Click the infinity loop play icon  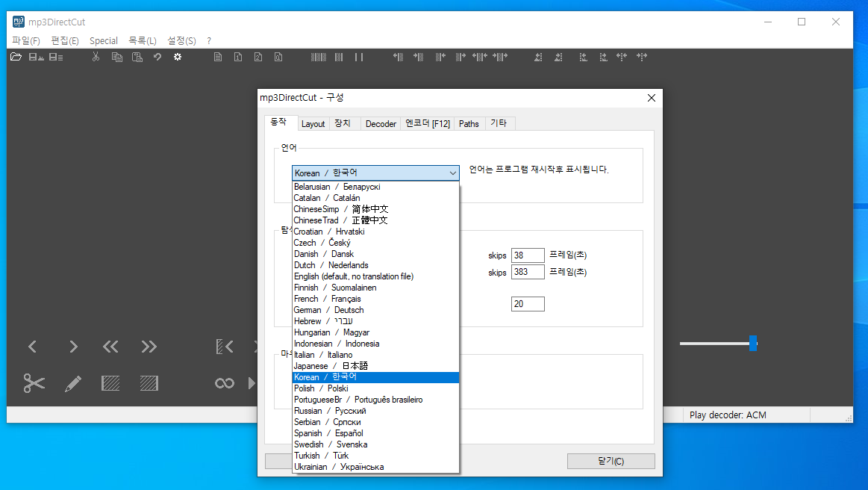tap(224, 383)
